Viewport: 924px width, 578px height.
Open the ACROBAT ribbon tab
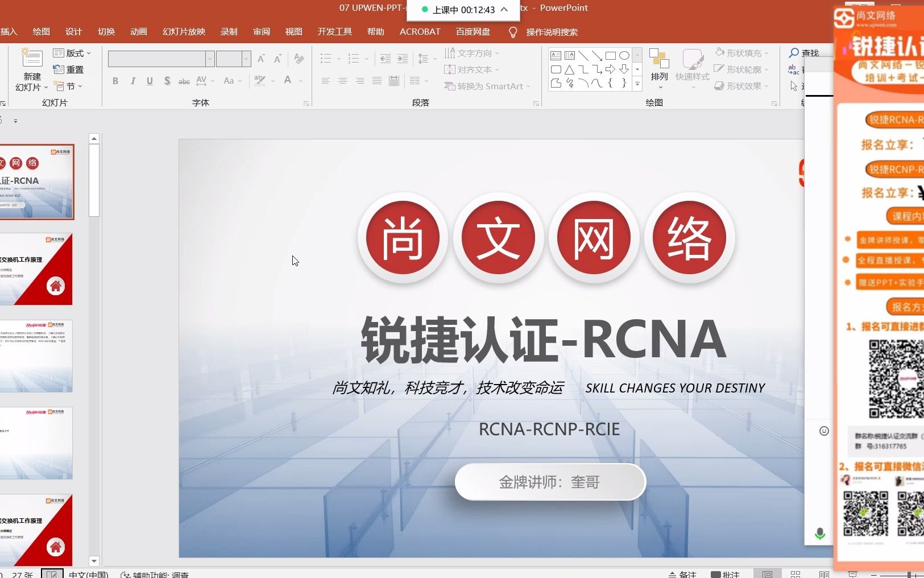pos(420,32)
